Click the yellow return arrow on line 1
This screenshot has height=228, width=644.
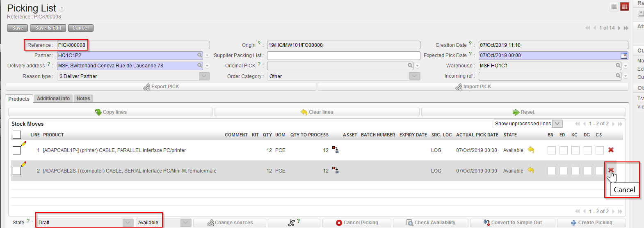pyautogui.click(x=531, y=150)
